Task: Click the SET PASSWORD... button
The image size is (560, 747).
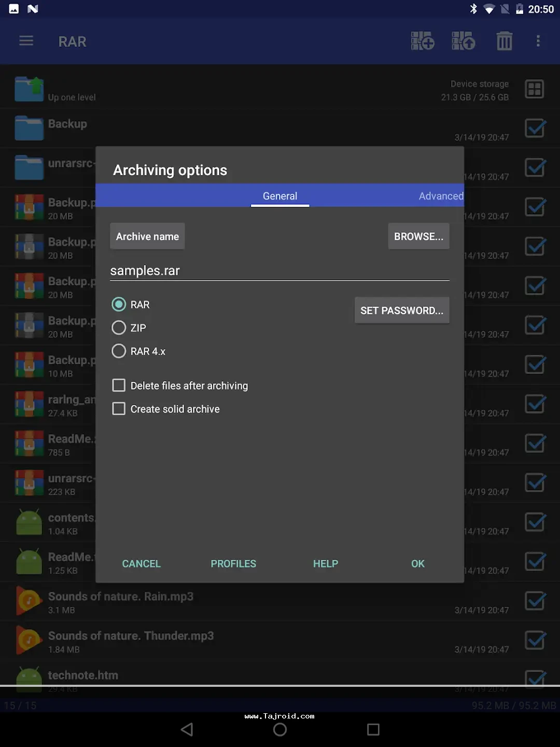Action: [x=402, y=311]
